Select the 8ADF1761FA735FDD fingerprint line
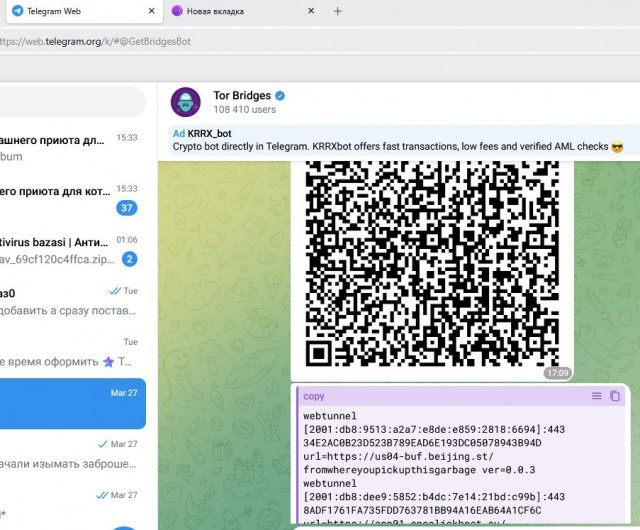The image size is (640, 530). [x=422, y=510]
